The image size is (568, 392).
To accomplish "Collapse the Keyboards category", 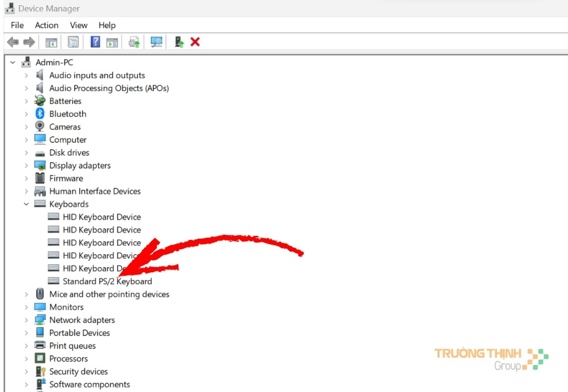I will click(26, 204).
